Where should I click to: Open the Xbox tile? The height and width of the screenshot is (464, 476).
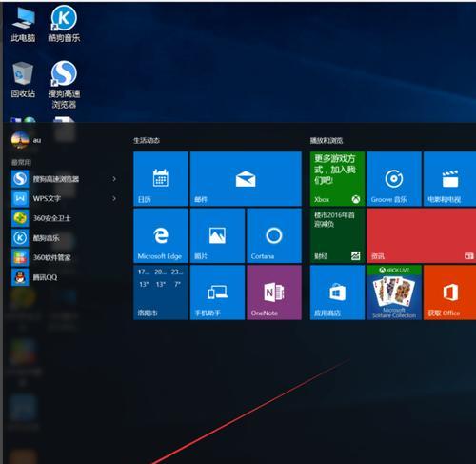pos(337,179)
